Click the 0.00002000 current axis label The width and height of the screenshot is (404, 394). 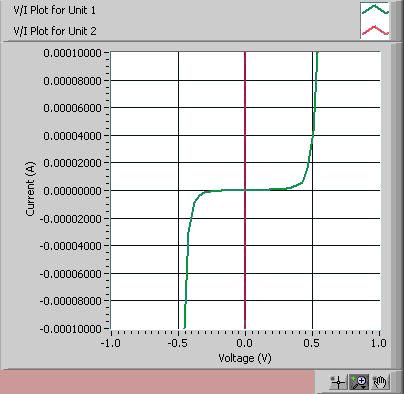point(72,163)
